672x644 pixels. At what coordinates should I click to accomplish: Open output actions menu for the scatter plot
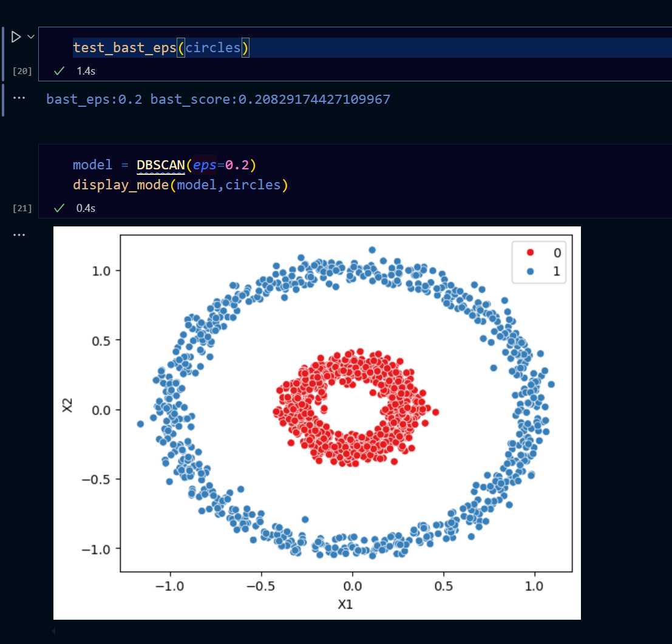coord(19,235)
